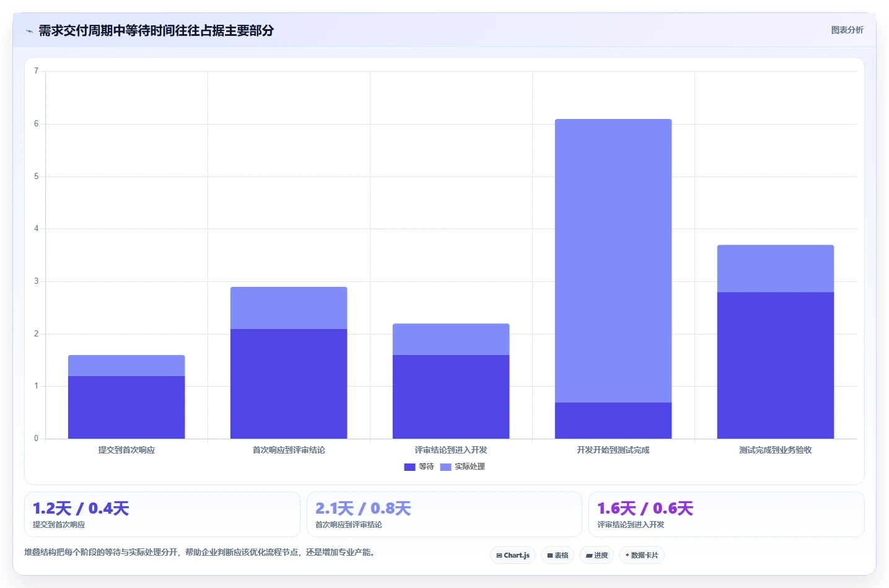This screenshot has width=889, height=588.
Task: Toggle the 等待 legend swatch
Action: click(x=409, y=467)
